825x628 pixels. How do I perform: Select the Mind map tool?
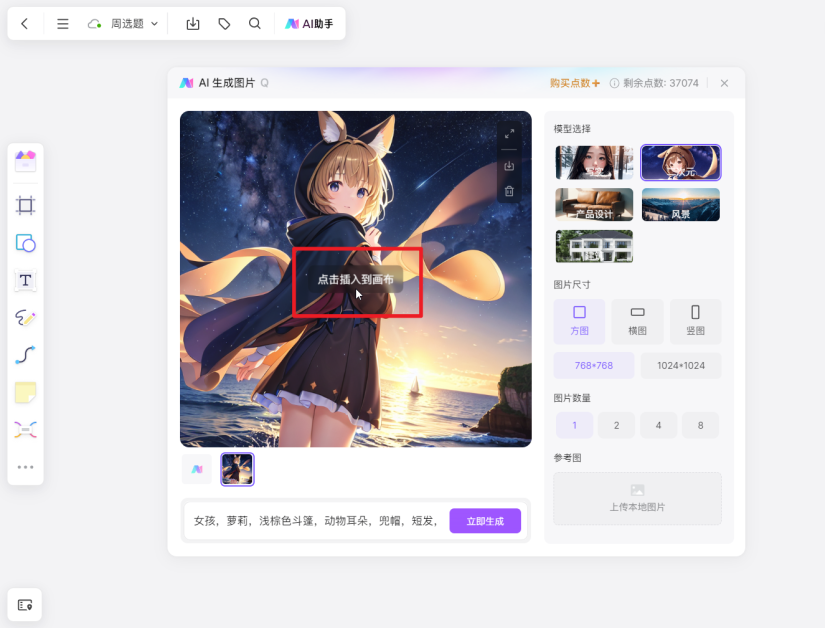pyautogui.click(x=25, y=430)
